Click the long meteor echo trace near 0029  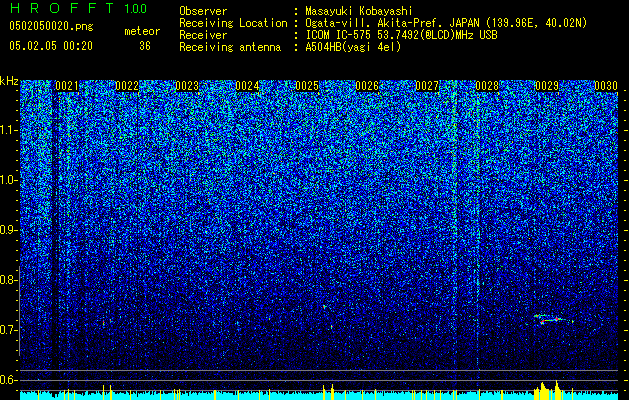coord(554,319)
